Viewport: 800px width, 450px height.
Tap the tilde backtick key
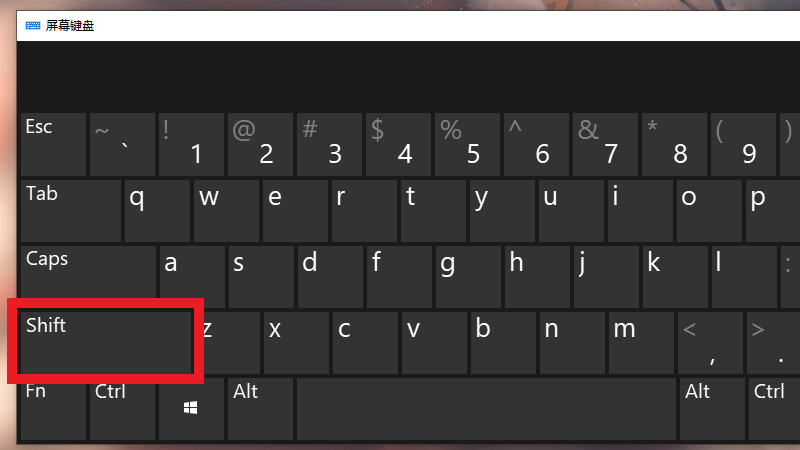(x=122, y=144)
